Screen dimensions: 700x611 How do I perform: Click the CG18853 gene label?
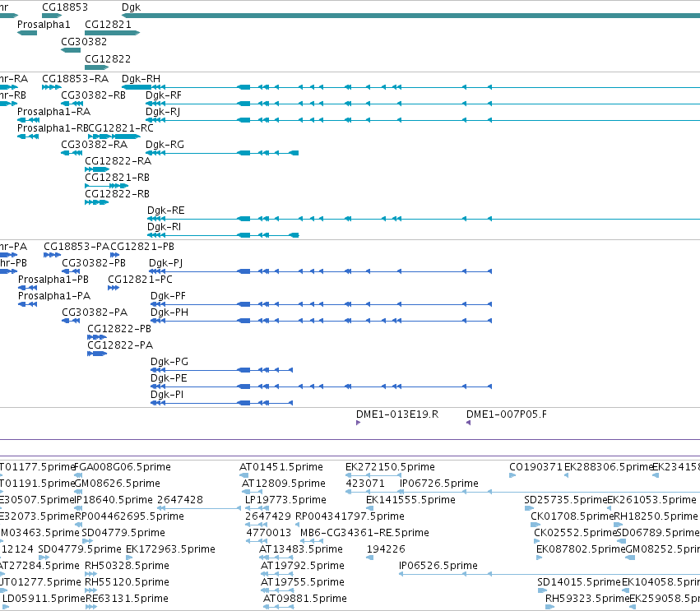[65, 7]
